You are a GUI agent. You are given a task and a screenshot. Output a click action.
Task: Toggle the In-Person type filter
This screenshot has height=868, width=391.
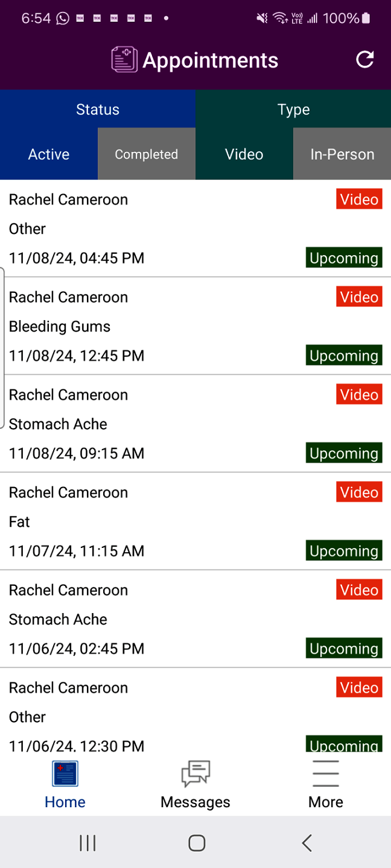(342, 154)
